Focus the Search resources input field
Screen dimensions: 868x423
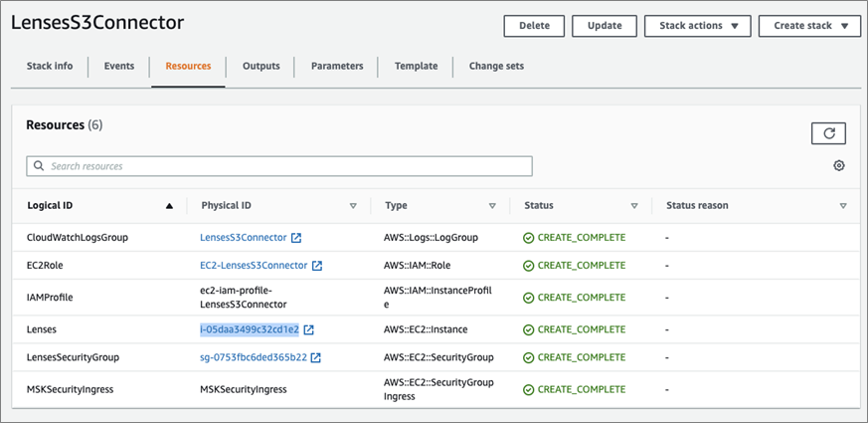[x=288, y=166]
